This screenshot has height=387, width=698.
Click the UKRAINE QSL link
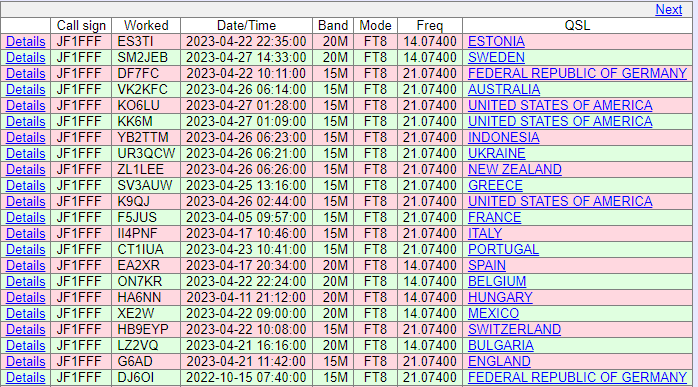point(496,154)
